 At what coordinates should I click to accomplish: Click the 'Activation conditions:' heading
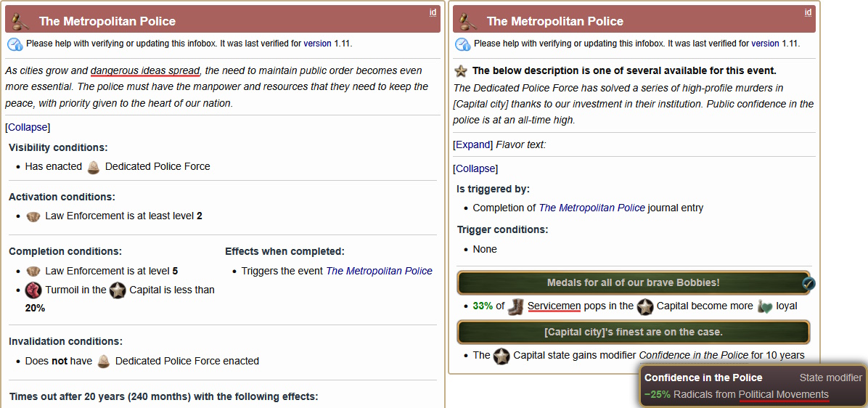(62, 197)
